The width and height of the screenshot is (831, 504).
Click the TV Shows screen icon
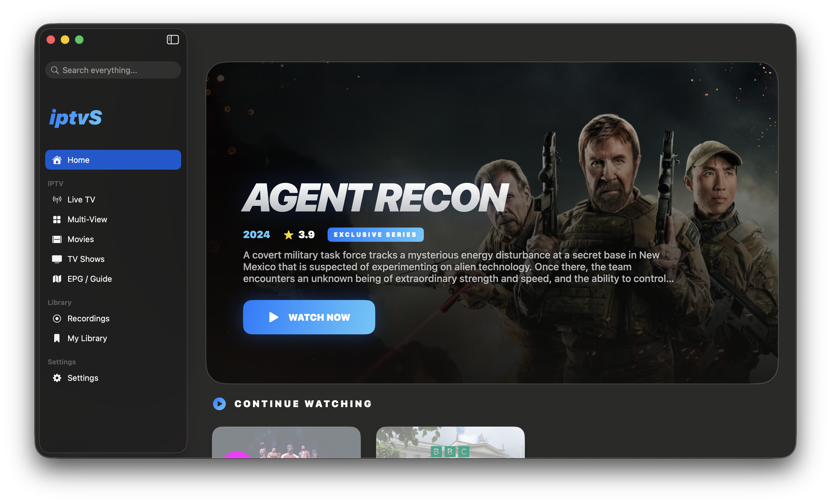[x=57, y=259]
